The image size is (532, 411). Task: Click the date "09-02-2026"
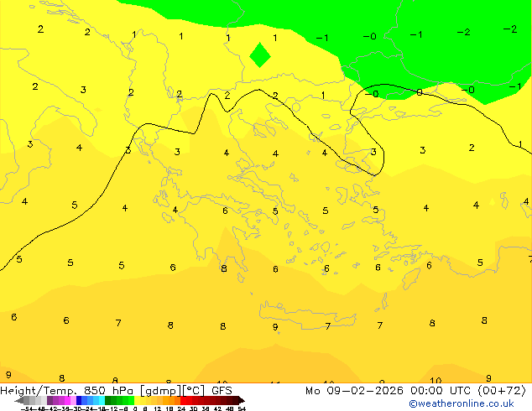coord(365,391)
